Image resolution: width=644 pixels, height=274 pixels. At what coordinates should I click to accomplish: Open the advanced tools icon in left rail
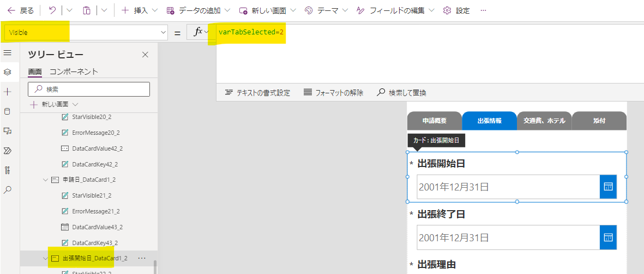point(7,170)
